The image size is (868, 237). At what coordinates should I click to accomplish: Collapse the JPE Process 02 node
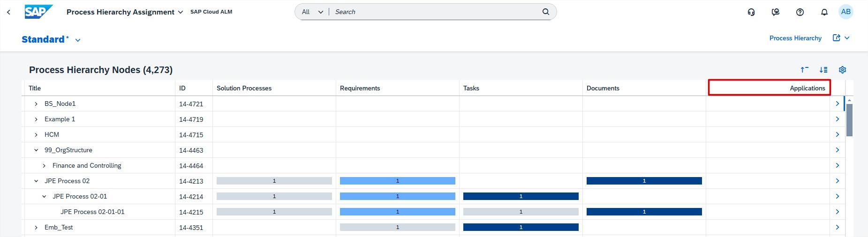36,181
